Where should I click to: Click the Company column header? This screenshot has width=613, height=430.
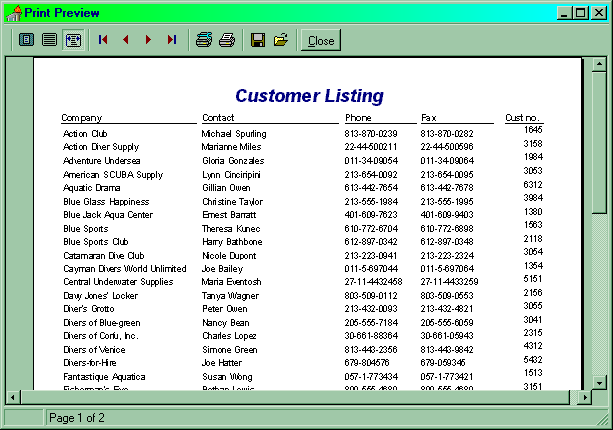pos(82,118)
